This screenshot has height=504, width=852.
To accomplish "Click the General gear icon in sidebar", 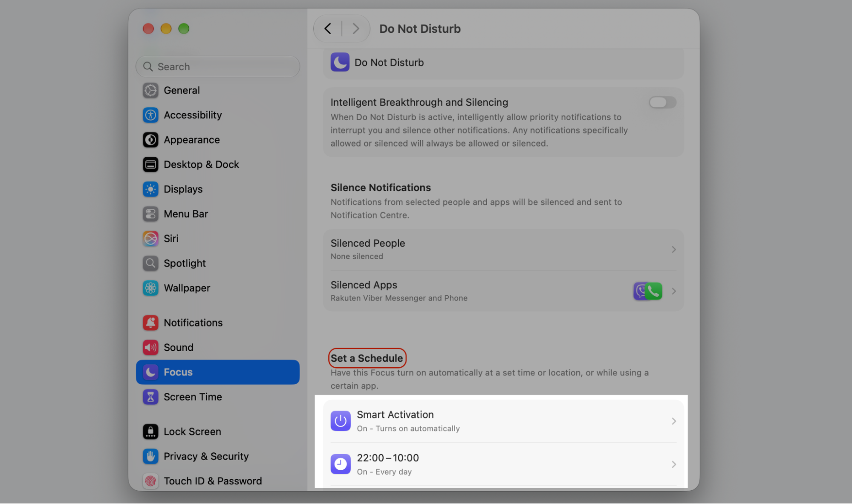I will click(150, 90).
